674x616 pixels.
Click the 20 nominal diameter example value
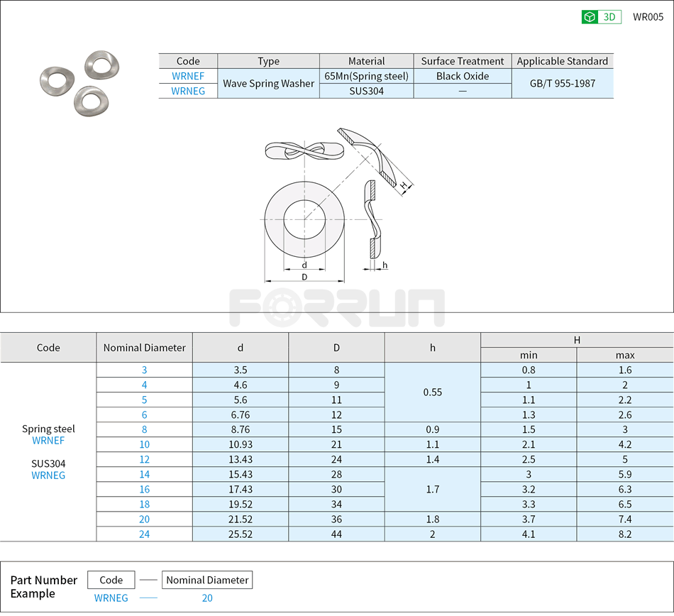pos(207,598)
